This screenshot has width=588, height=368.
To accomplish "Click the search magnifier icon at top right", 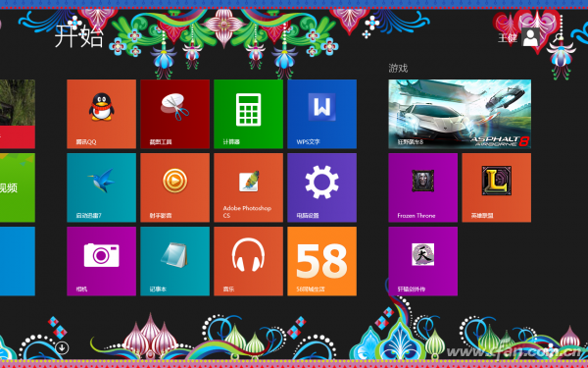I will click(559, 37).
